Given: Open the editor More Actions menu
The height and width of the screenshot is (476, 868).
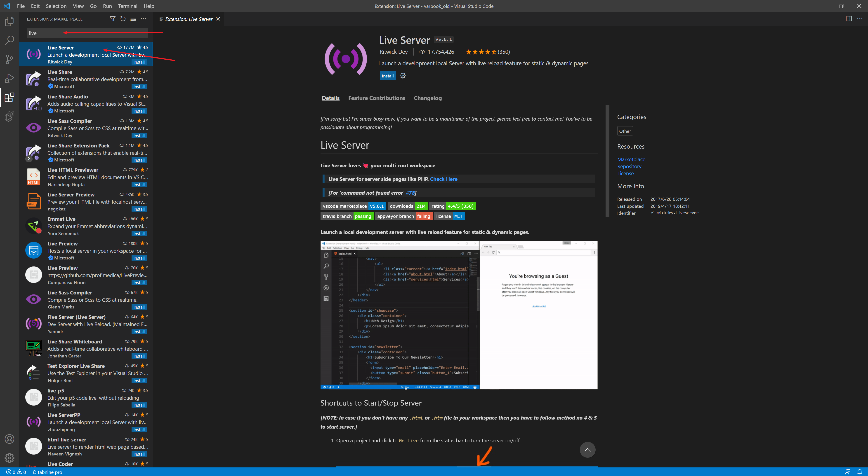Looking at the screenshot, I should [x=860, y=19].
